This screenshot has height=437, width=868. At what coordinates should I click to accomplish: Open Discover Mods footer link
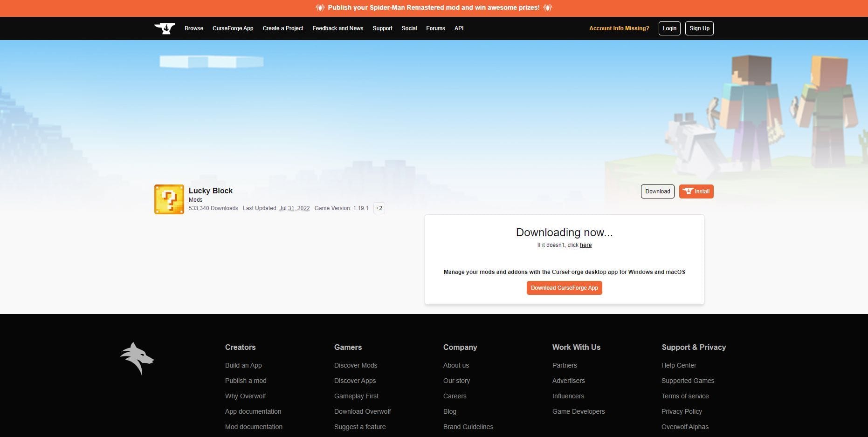click(x=356, y=365)
